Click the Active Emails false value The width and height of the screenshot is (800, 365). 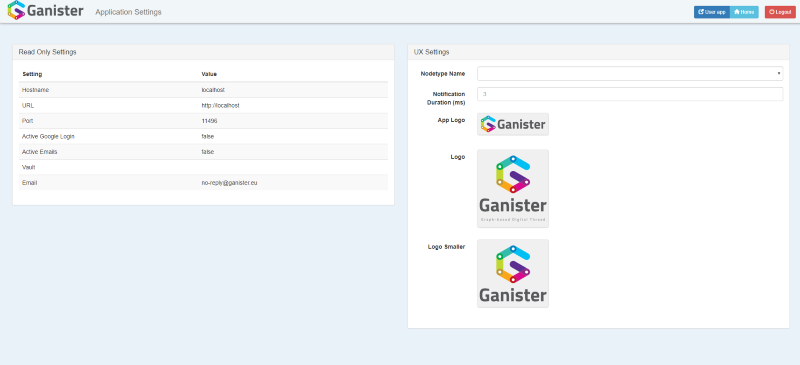pos(208,152)
